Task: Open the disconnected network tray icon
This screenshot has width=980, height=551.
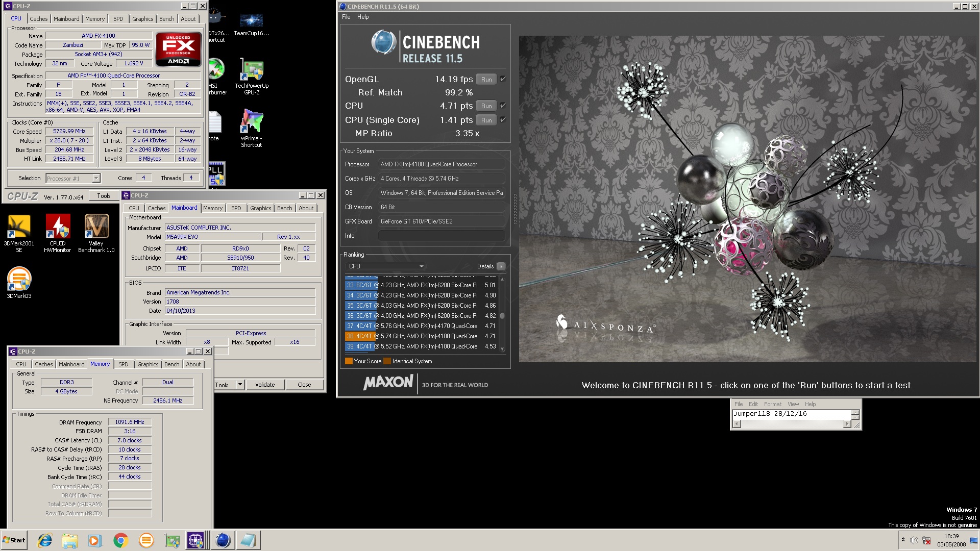Action: [x=926, y=540]
